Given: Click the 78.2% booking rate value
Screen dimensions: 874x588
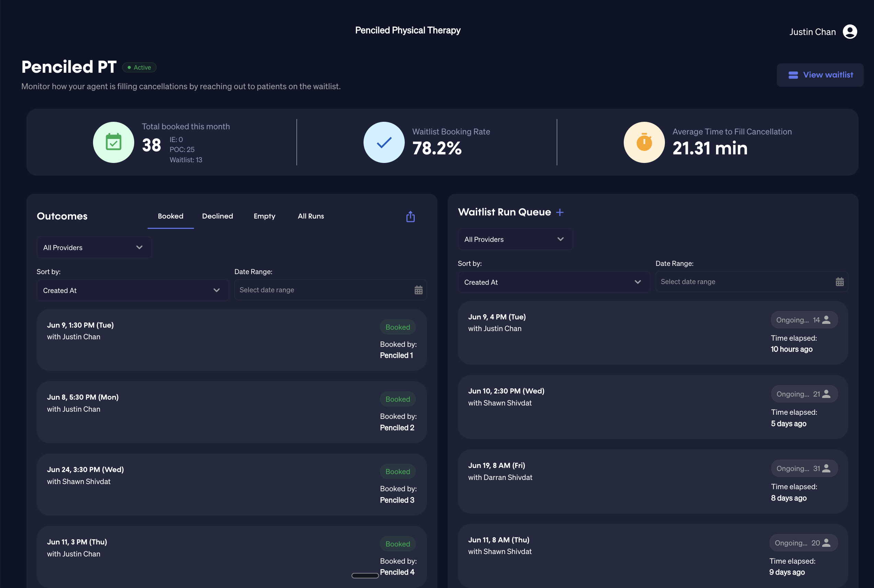Looking at the screenshot, I should [437, 148].
